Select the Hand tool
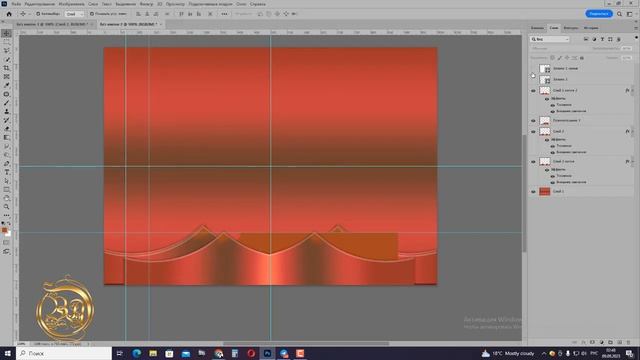 7,198
